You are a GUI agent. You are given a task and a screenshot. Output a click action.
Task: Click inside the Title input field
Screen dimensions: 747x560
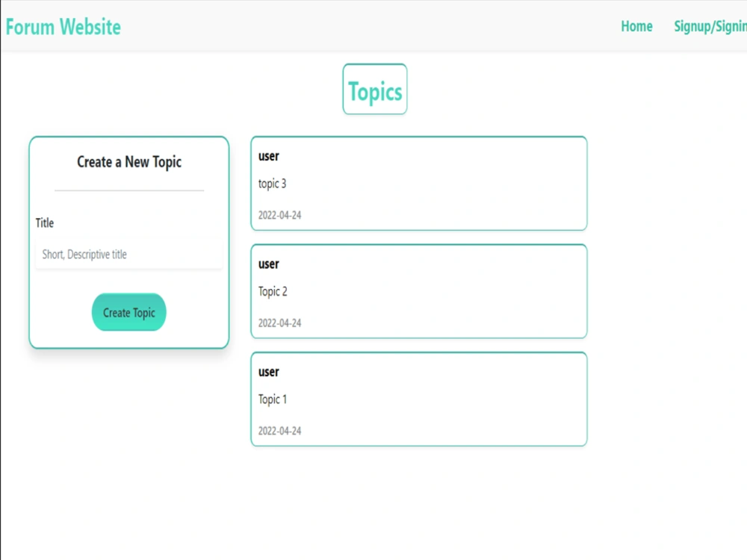(128, 254)
